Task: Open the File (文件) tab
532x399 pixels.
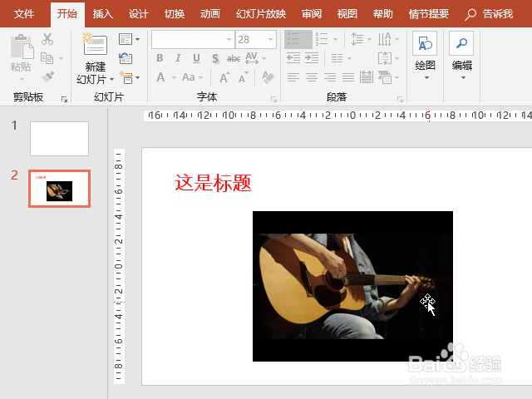Action: pos(24,14)
